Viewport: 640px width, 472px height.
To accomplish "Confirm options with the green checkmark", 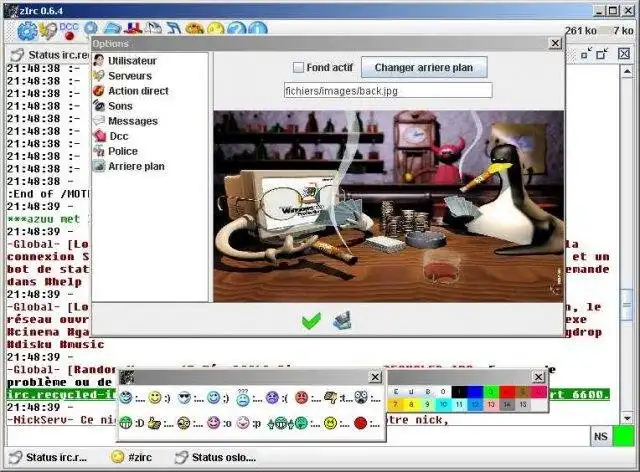I will tap(311, 321).
